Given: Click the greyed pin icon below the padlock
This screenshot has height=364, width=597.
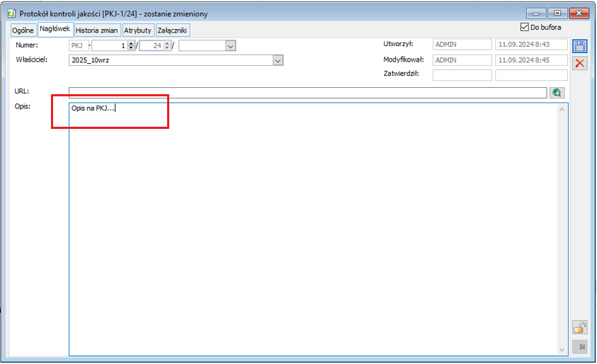Looking at the screenshot, I should click(579, 346).
